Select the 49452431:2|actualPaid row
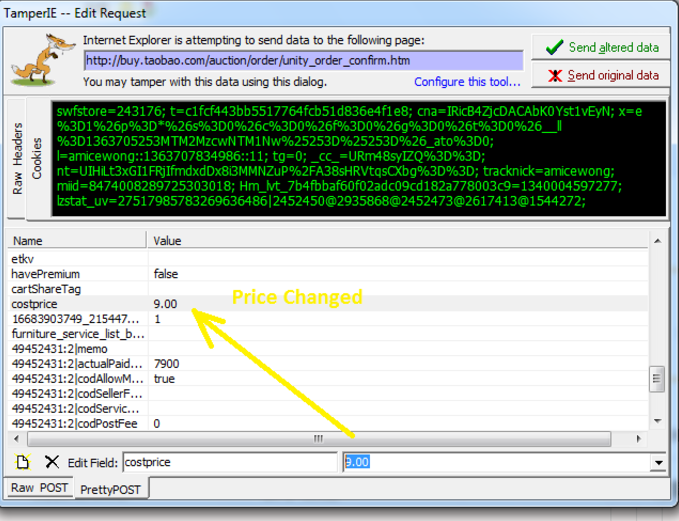The height and width of the screenshot is (521, 679). (328, 364)
